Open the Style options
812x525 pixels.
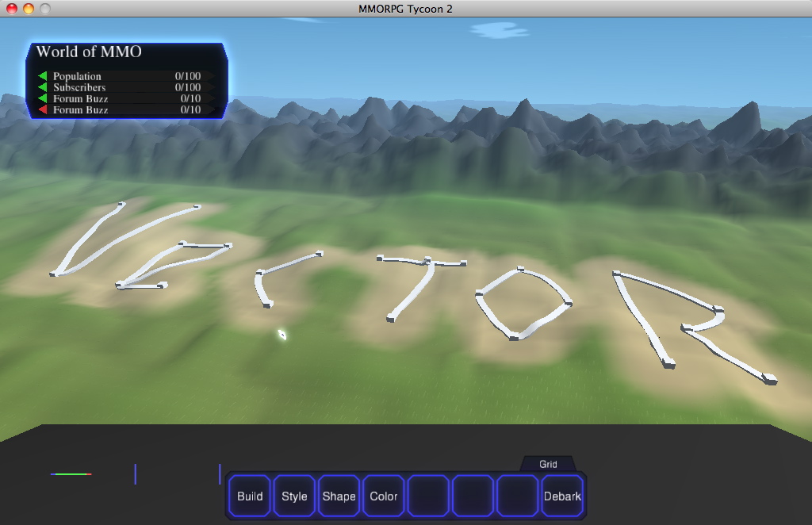click(294, 496)
